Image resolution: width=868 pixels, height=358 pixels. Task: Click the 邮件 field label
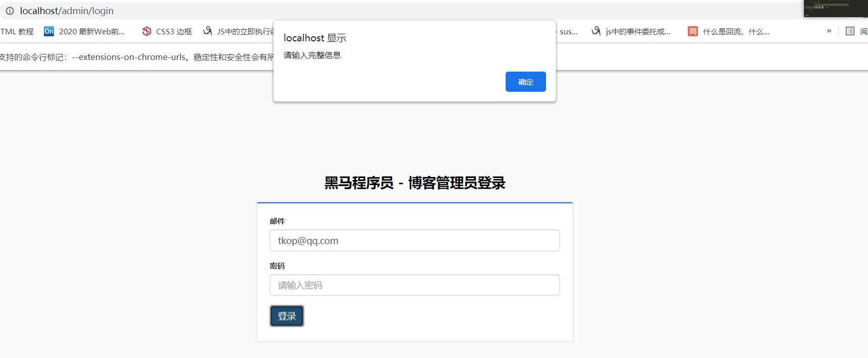[277, 221]
